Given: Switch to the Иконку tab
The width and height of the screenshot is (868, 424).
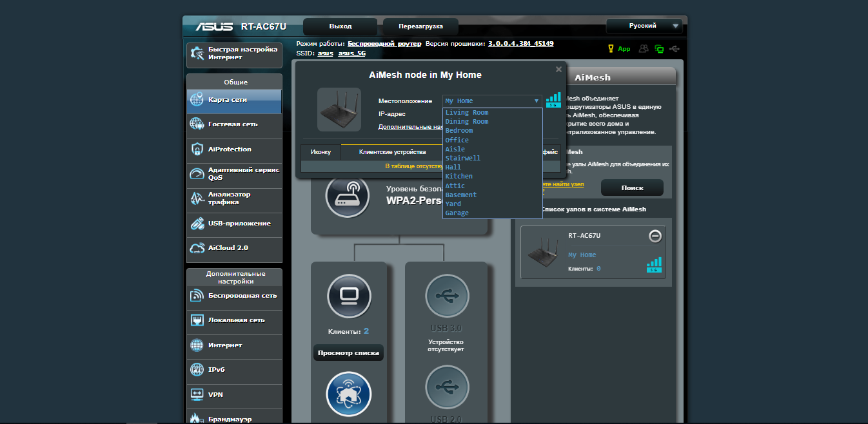Looking at the screenshot, I should (x=321, y=152).
